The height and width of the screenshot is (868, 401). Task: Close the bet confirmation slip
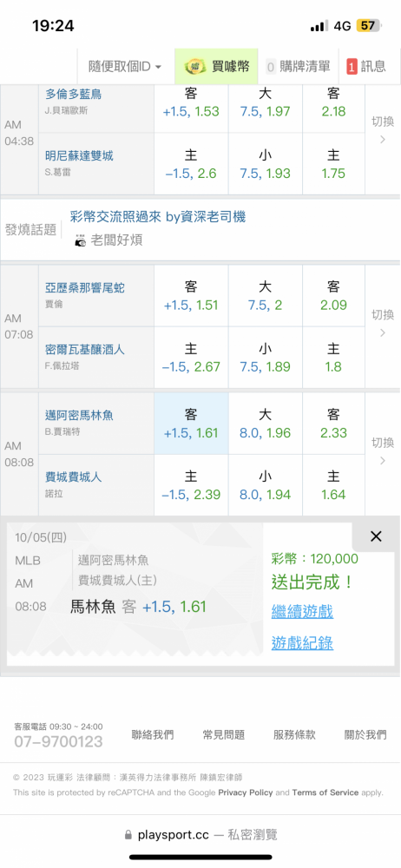click(376, 536)
